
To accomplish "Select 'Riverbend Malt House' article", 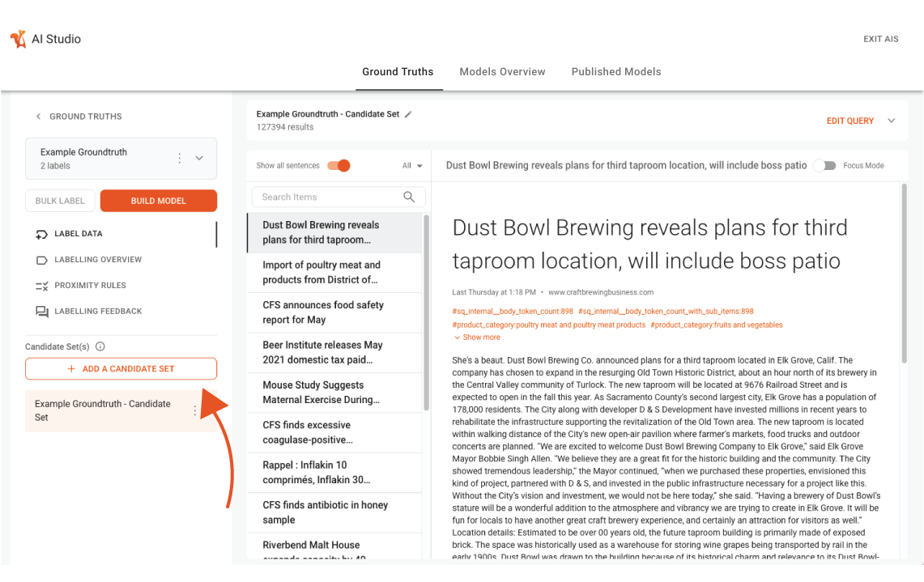I will tap(334, 546).
